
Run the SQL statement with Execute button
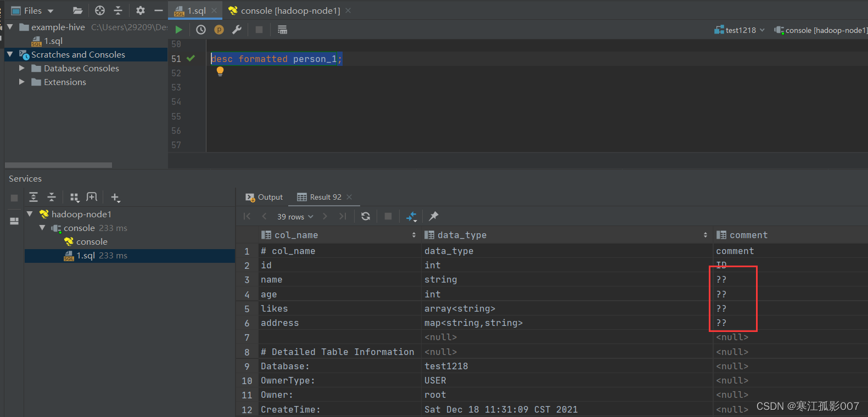178,30
